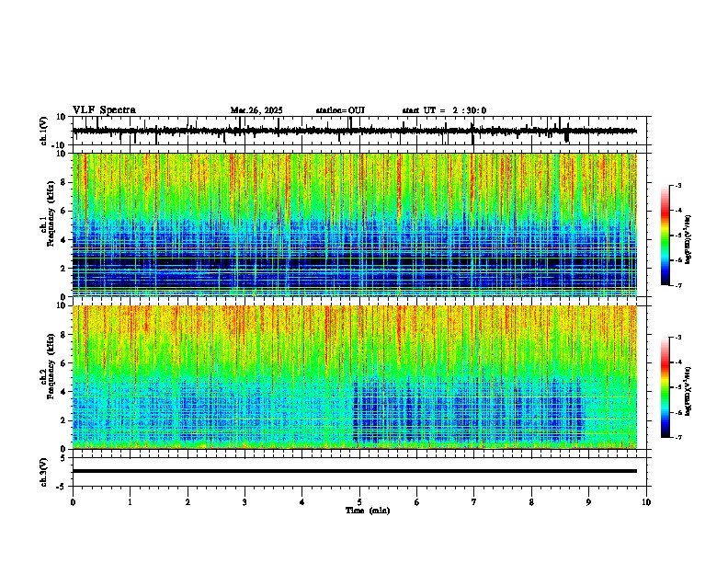This screenshot has width=728, height=563.
Task: Click the "-3" label on ch.1 color bar
Action: coord(678,186)
